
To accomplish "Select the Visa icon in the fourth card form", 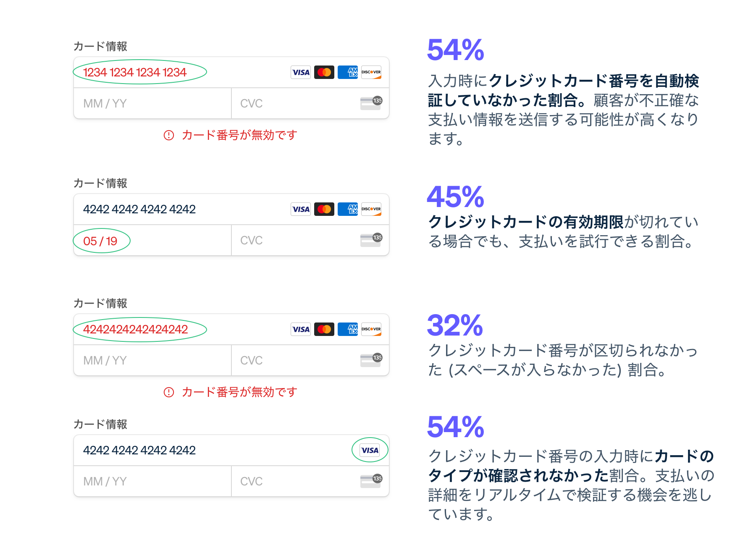I will coord(369,450).
